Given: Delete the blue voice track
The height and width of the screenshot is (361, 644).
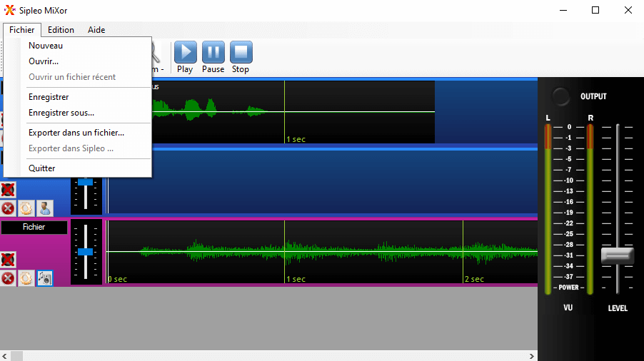Looking at the screenshot, I should tap(8, 208).
